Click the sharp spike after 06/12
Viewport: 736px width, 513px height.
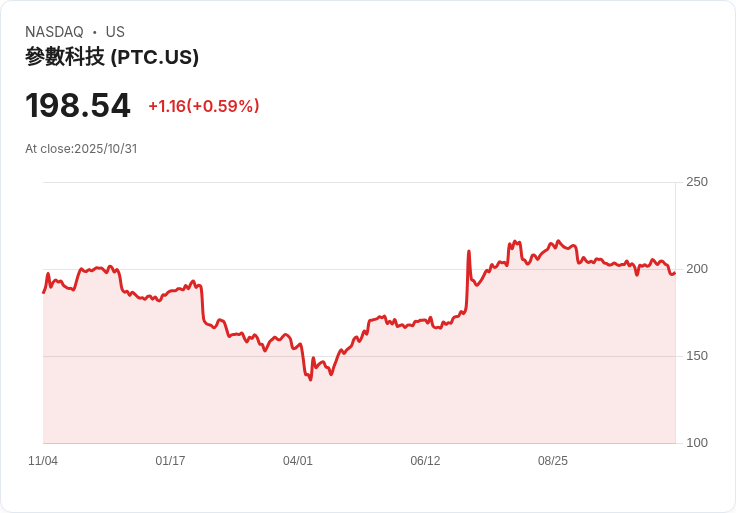click(x=468, y=251)
